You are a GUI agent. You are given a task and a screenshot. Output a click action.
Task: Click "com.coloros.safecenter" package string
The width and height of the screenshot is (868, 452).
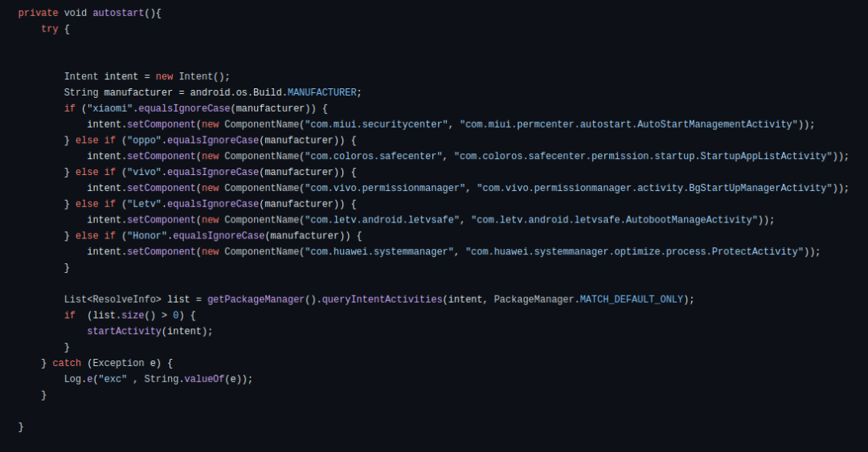[x=374, y=157]
